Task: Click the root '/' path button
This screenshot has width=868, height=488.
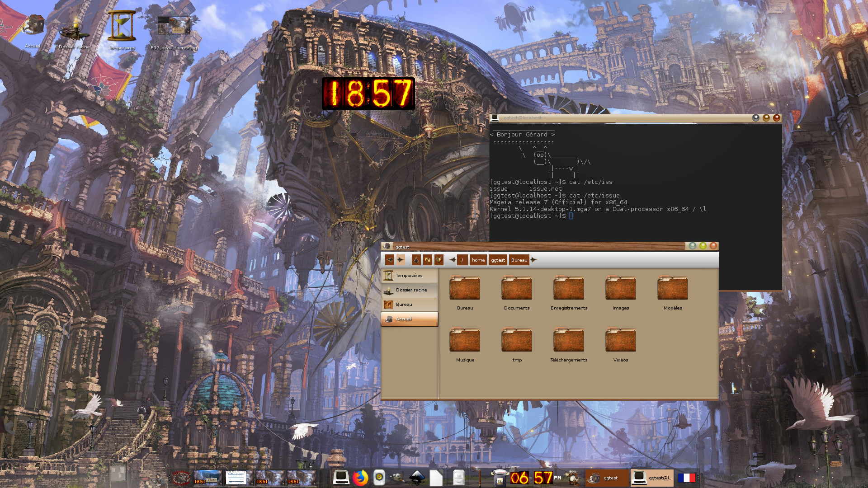Action: [462, 260]
